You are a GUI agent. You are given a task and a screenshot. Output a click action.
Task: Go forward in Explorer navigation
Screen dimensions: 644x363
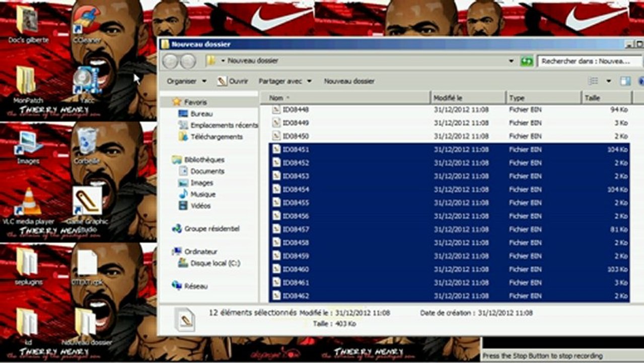coord(188,61)
